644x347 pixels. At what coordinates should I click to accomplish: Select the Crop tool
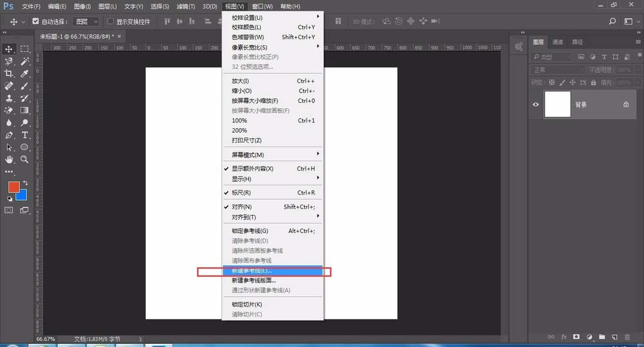(10, 73)
